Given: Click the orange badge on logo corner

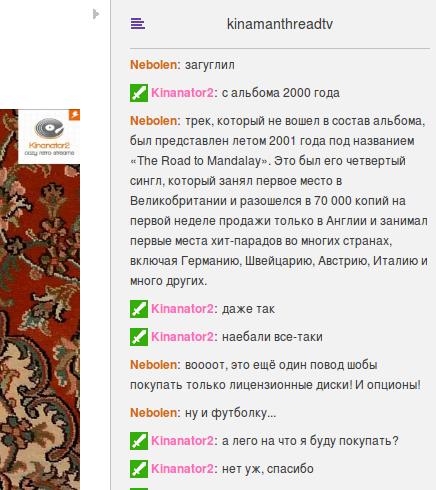Looking at the screenshot, I should point(74,115).
